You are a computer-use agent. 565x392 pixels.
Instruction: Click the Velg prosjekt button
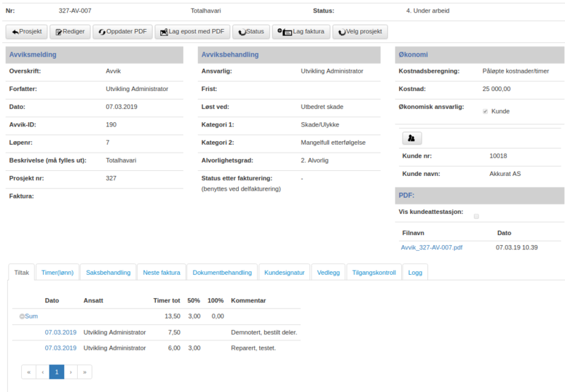pos(359,32)
